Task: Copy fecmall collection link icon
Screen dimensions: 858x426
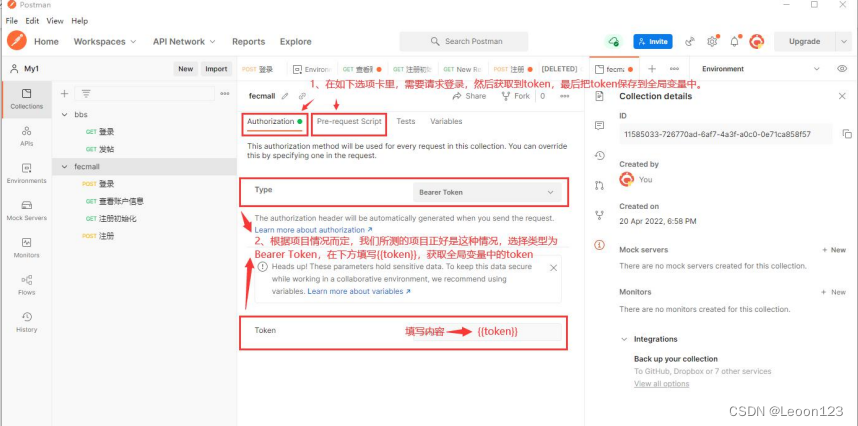Action: pos(302,96)
